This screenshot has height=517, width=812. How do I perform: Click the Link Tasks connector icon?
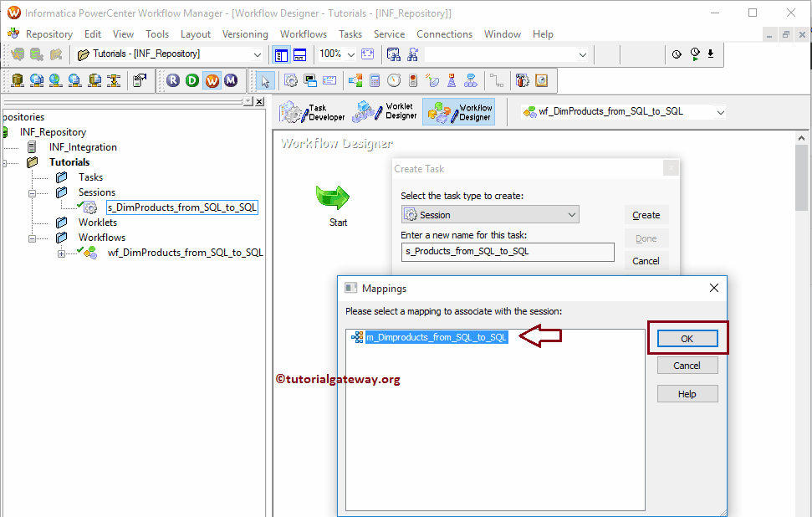click(x=497, y=81)
